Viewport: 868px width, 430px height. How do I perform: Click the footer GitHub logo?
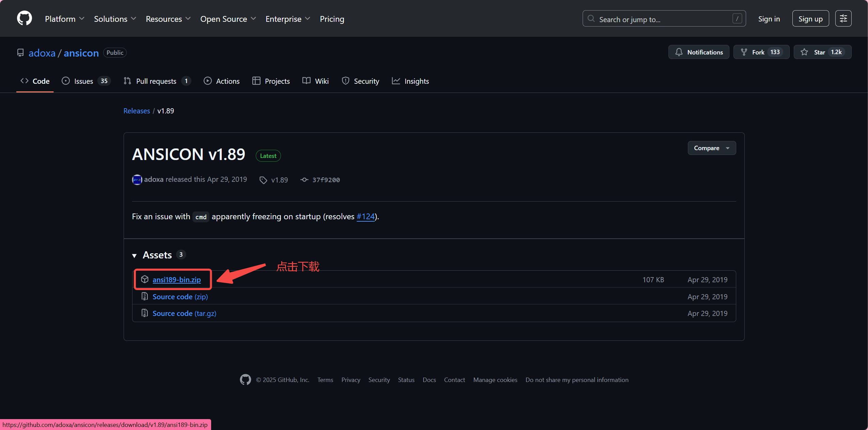click(245, 380)
